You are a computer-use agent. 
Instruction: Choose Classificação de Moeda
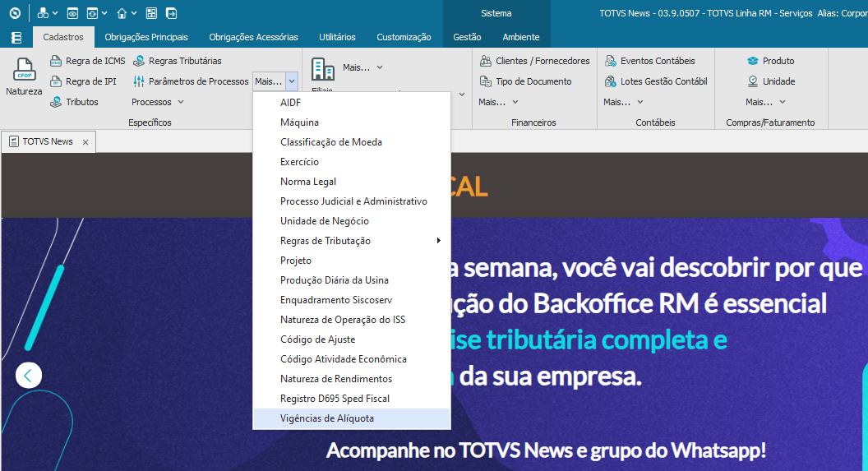pyautogui.click(x=352, y=142)
